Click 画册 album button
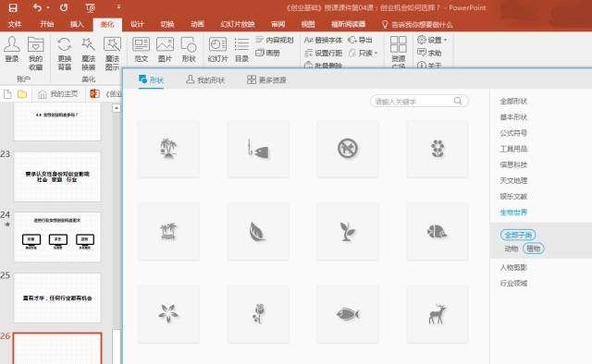 267,54
